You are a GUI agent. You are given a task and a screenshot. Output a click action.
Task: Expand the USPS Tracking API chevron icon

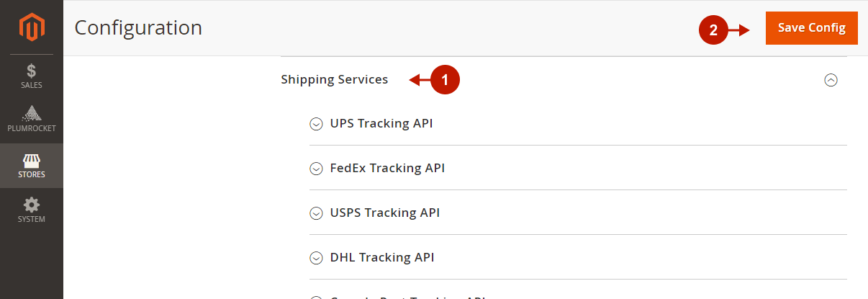pos(315,213)
